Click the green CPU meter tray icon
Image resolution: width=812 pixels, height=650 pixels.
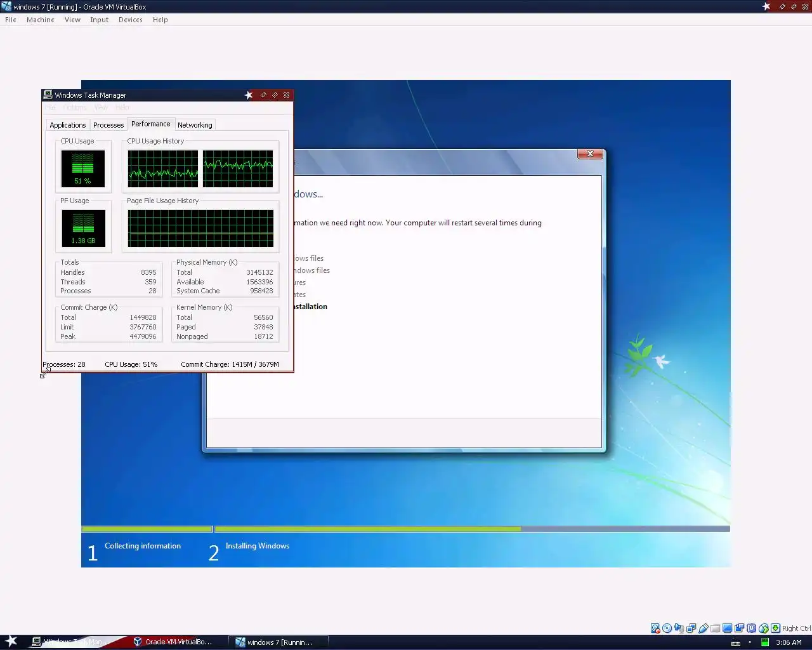(x=765, y=642)
